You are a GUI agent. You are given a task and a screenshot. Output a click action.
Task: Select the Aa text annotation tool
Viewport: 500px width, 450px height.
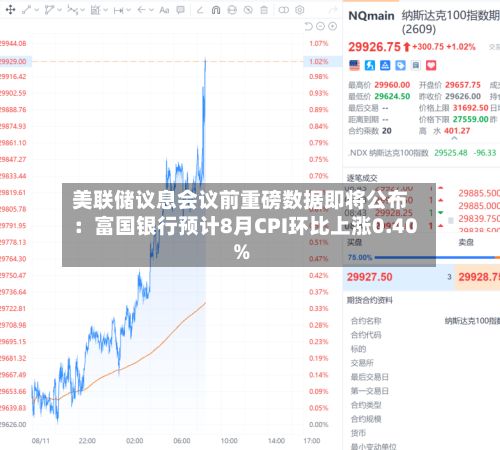click(x=164, y=10)
